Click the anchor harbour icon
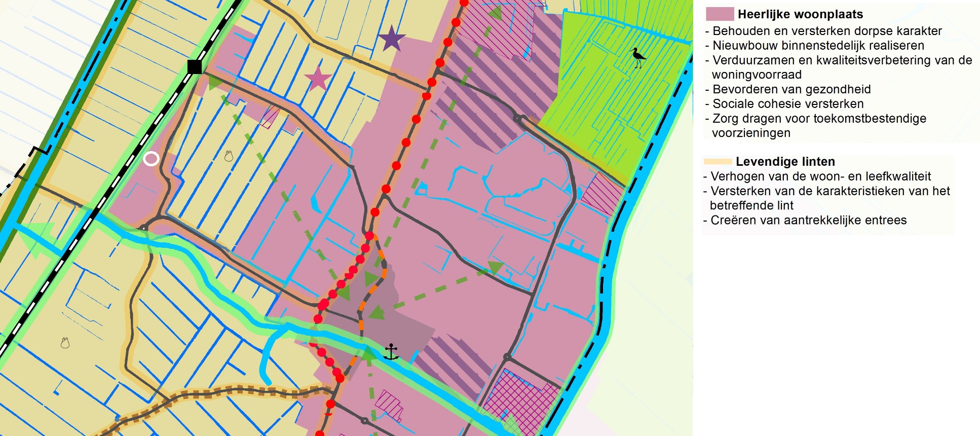The image size is (980, 436). (x=391, y=352)
